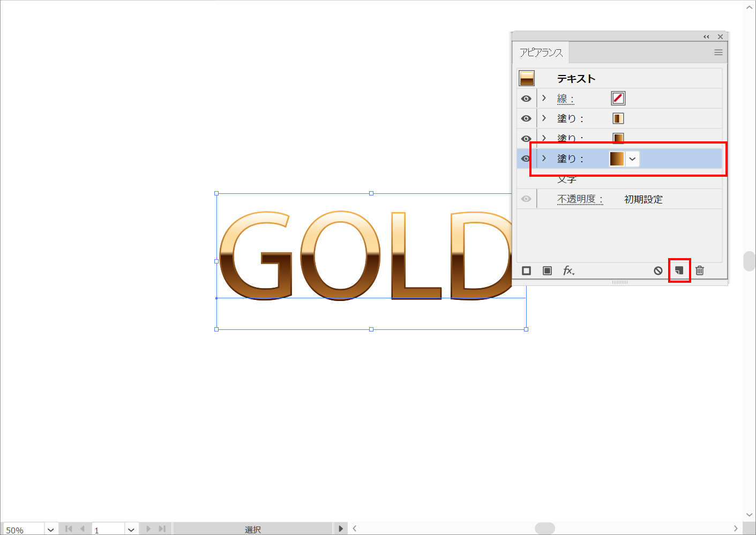Click the add new stroke icon
The width and height of the screenshot is (756, 535).
click(526, 271)
